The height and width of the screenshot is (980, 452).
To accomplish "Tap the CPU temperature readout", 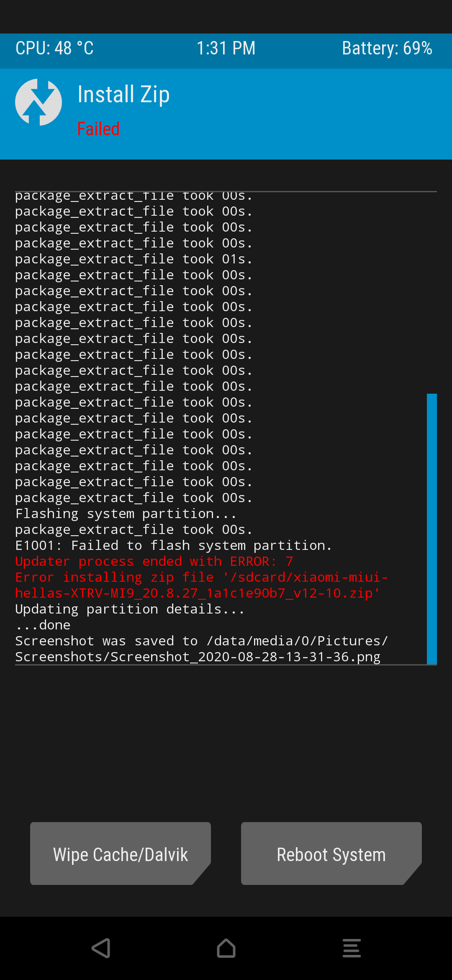I will [x=54, y=48].
